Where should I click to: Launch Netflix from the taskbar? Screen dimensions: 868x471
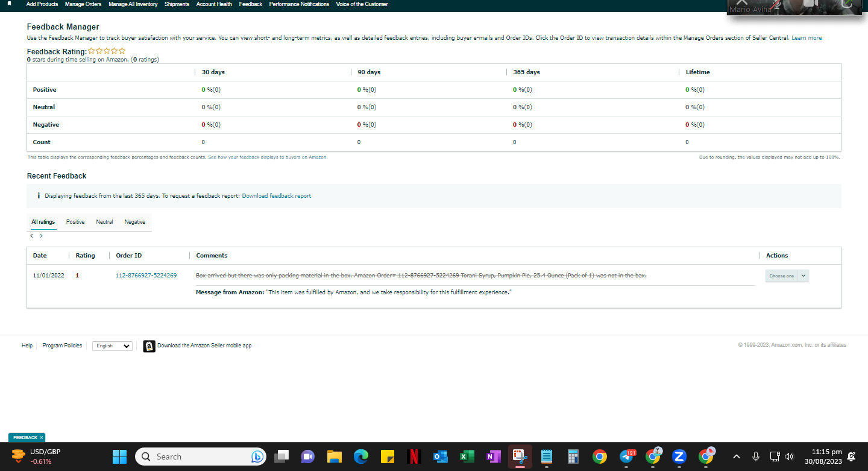pos(414,457)
